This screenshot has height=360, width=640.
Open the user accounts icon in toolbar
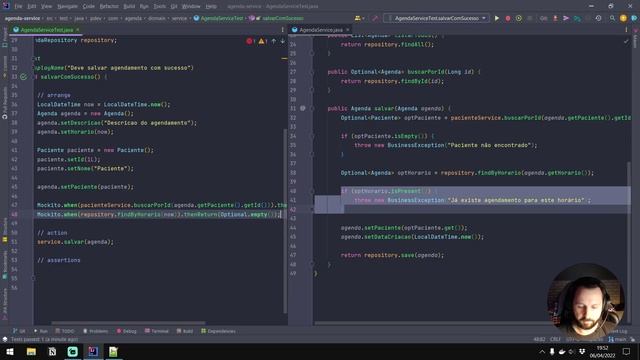click(359, 18)
